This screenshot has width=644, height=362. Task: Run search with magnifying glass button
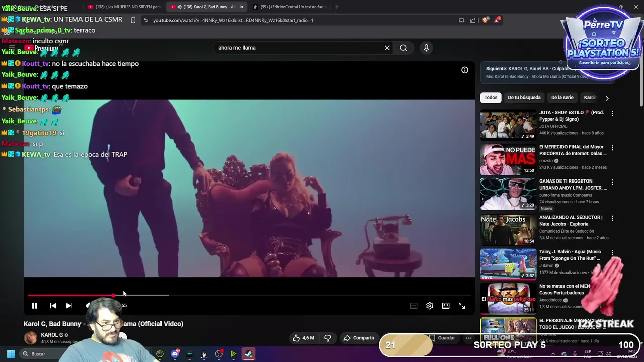404,48
